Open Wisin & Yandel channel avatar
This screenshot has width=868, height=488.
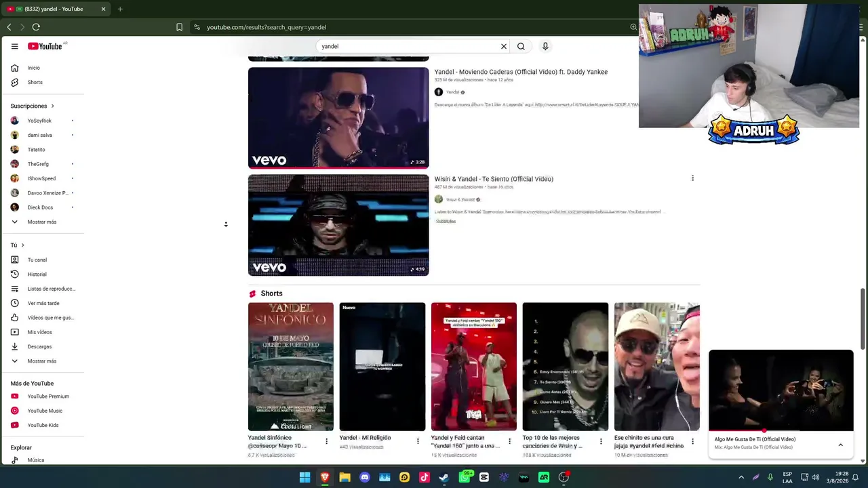[439, 199]
